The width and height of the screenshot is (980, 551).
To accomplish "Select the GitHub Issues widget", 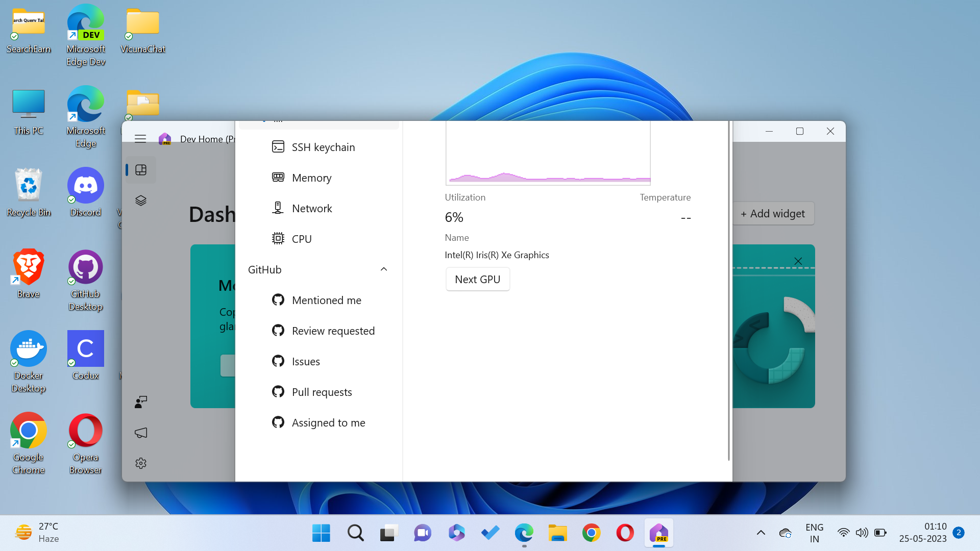I will coord(305,361).
